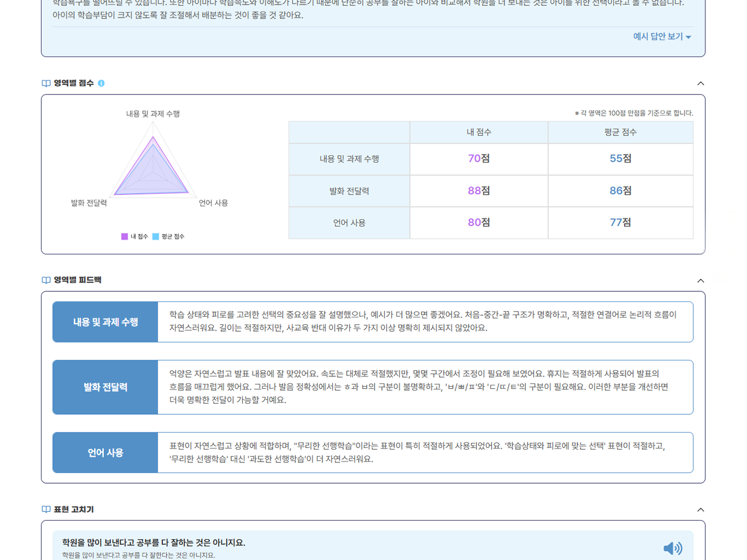Click the 영역별 피드백 section title
747x560 pixels.
tap(77, 280)
